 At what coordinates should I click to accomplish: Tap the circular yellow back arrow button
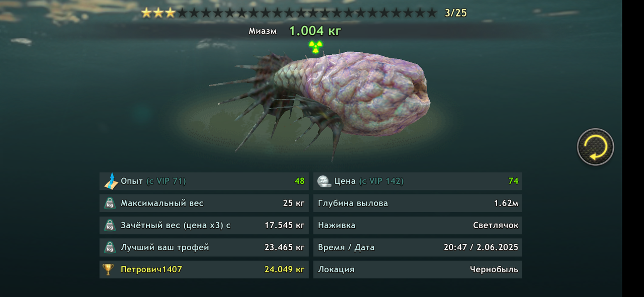pos(595,147)
